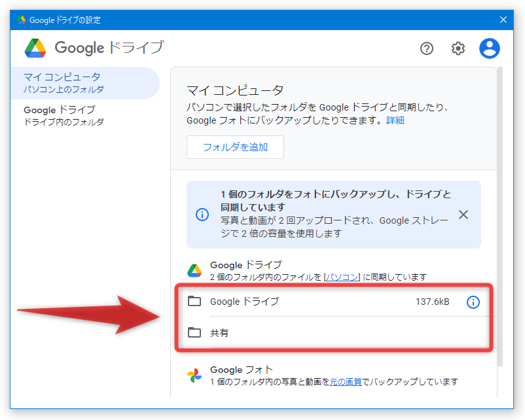Click the Google Drive logo in header
Screen dimensions: 525x420
point(35,48)
